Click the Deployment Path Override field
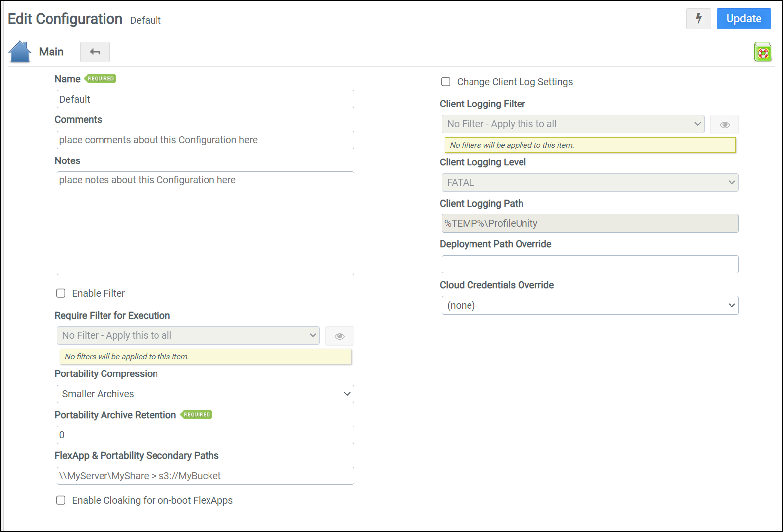Viewport: 783px width, 532px height. 590,265
